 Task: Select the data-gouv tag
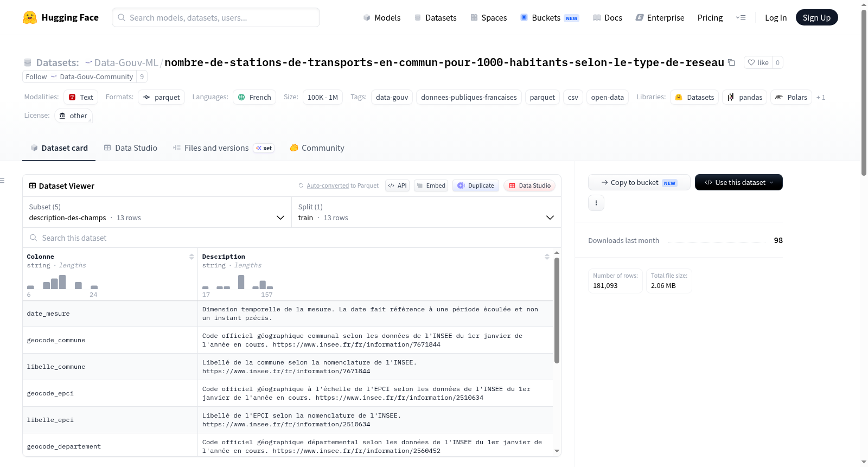(x=392, y=97)
